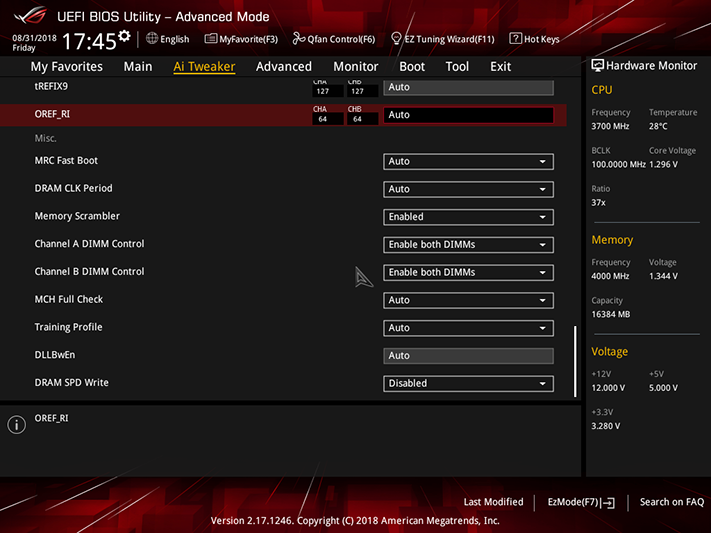Image resolution: width=711 pixels, height=533 pixels.
Task: Click the EzMode exit arrow icon
Action: [608, 502]
